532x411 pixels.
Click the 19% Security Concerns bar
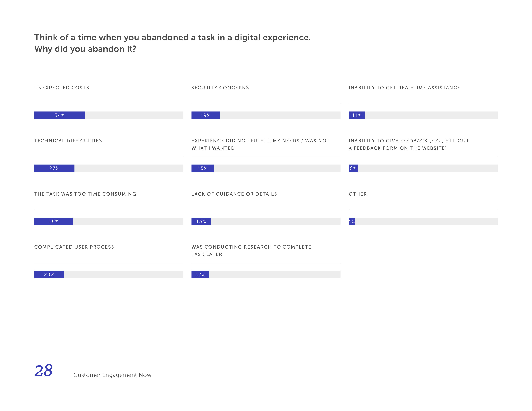click(205, 115)
